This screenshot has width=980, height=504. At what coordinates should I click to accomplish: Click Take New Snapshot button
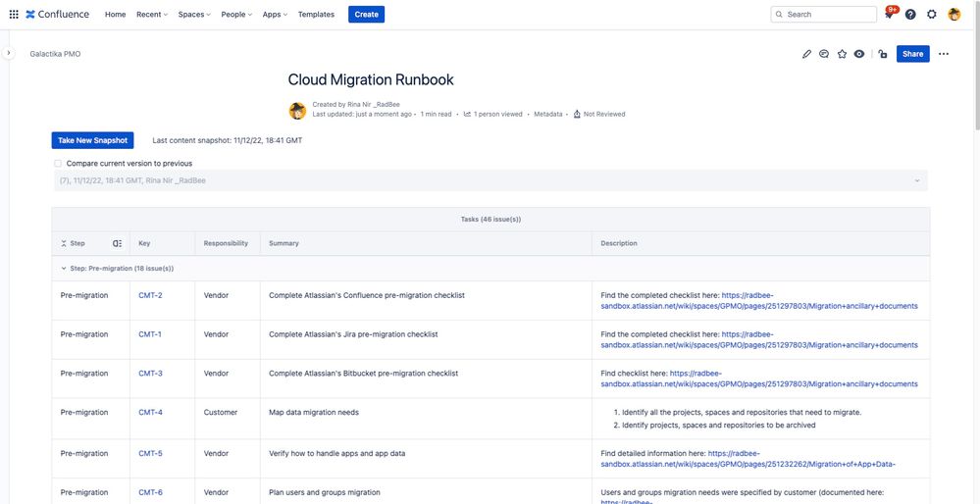click(x=92, y=140)
